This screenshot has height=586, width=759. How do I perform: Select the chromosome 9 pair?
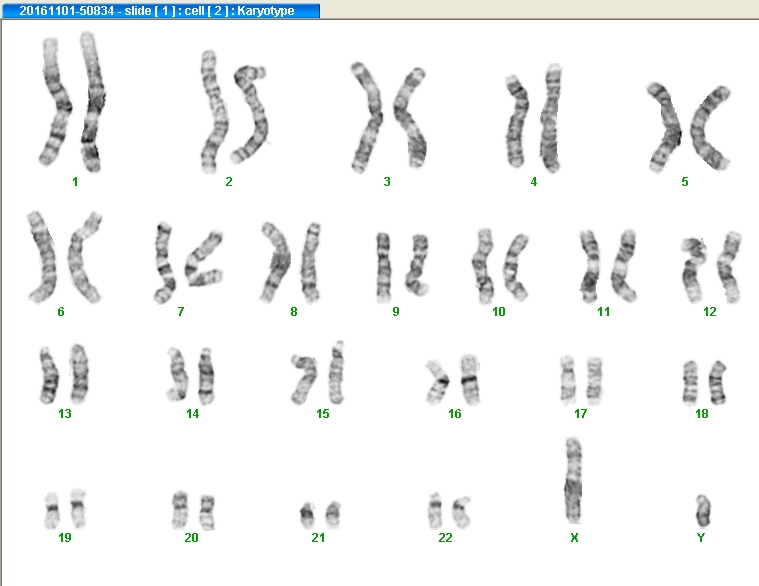point(403,268)
